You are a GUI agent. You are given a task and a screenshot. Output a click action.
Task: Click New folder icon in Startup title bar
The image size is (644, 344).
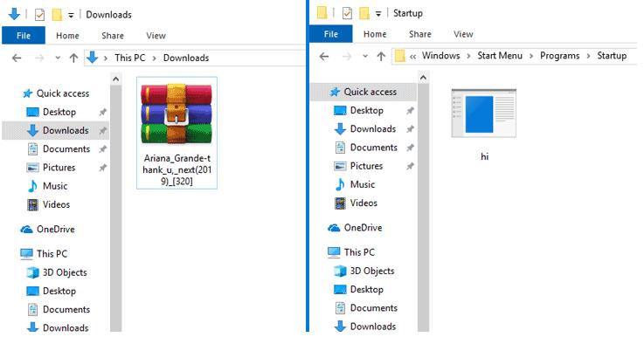click(364, 14)
